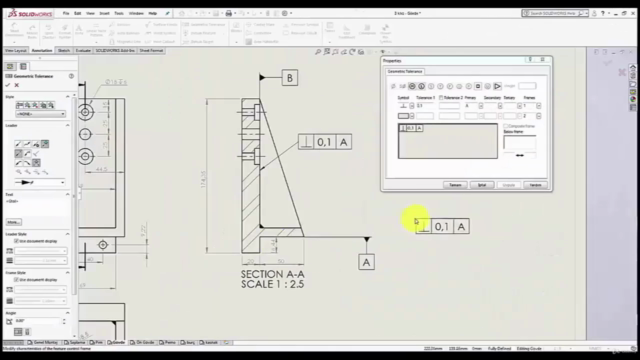Screen dimensions: 640x360
Task: Insert the diameter symbol in Properties dialog
Action: click(393, 86)
